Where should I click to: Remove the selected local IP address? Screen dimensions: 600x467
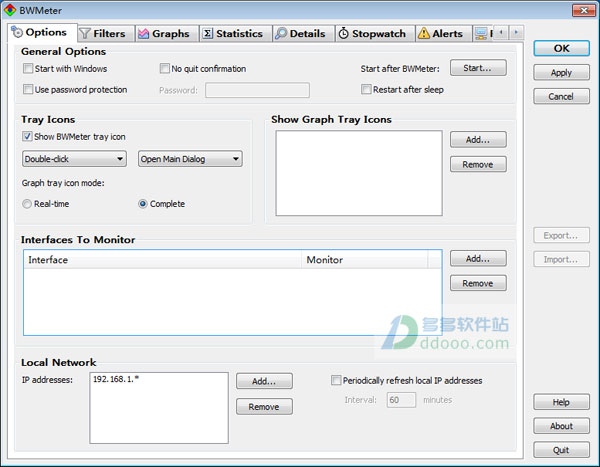[x=264, y=407]
